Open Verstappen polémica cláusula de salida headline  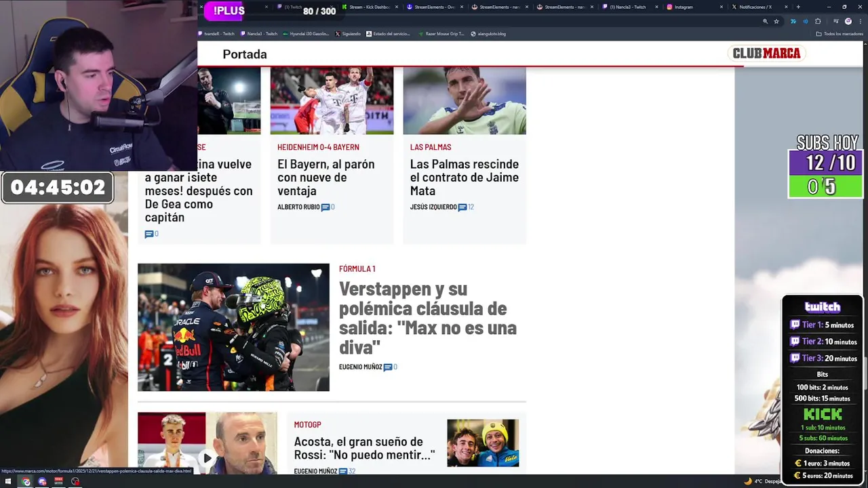[428, 318]
